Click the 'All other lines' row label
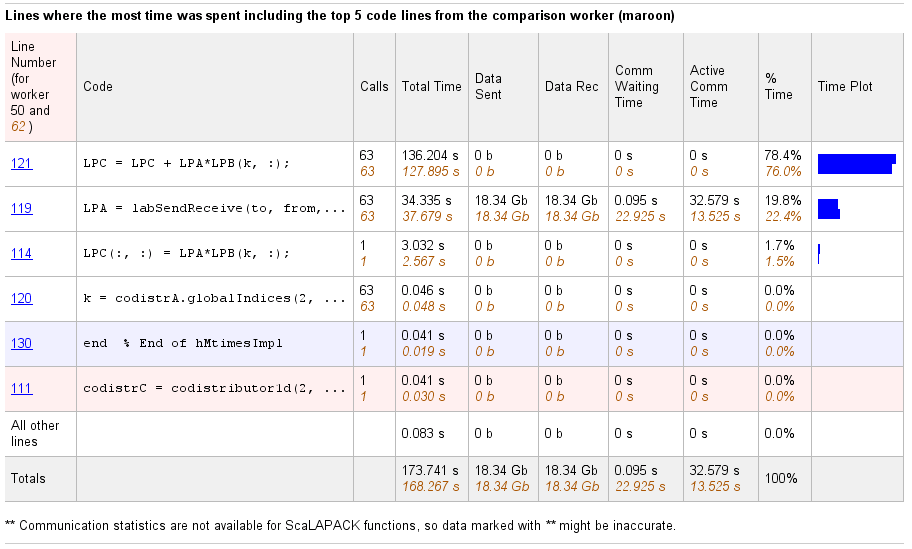The image size is (912, 549). [35, 433]
